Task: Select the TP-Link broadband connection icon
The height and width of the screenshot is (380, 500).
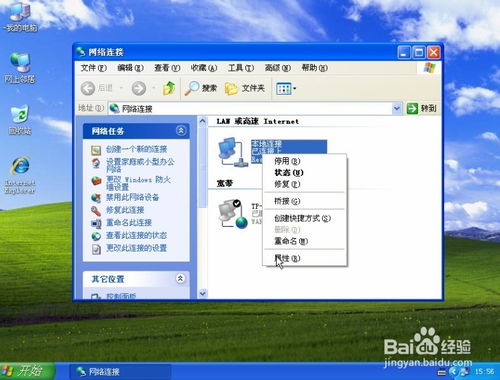Action: 233,214
